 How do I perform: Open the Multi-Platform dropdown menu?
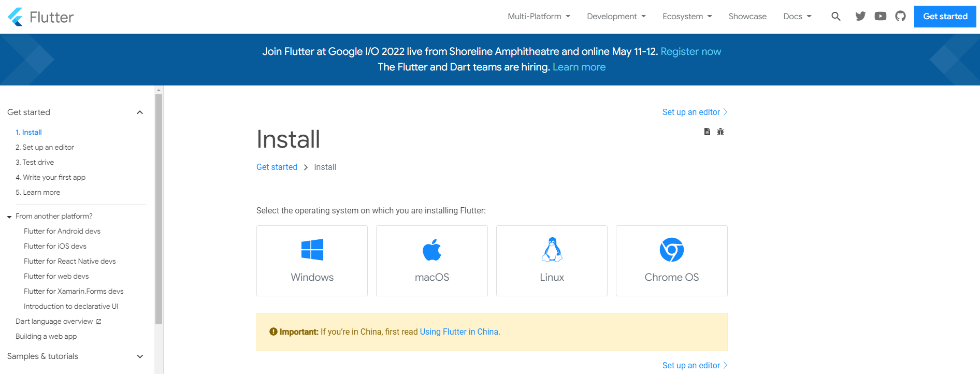[539, 17]
